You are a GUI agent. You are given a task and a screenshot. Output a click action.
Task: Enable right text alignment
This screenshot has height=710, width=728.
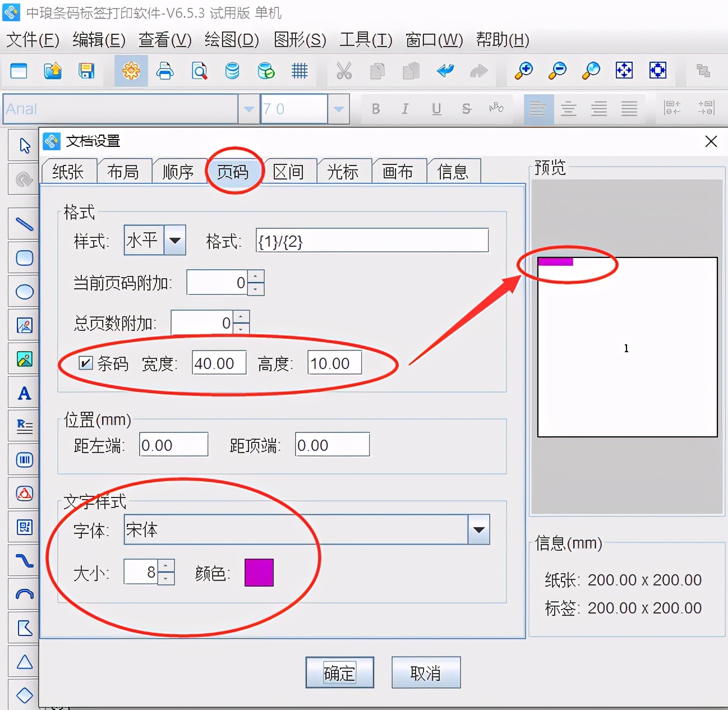pyautogui.click(x=599, y=109)
